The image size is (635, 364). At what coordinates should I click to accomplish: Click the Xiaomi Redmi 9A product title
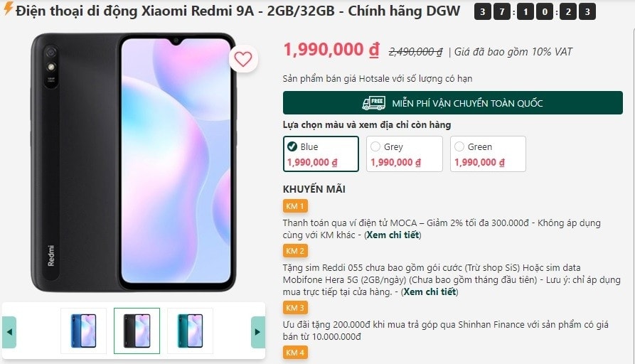(238, 11)
